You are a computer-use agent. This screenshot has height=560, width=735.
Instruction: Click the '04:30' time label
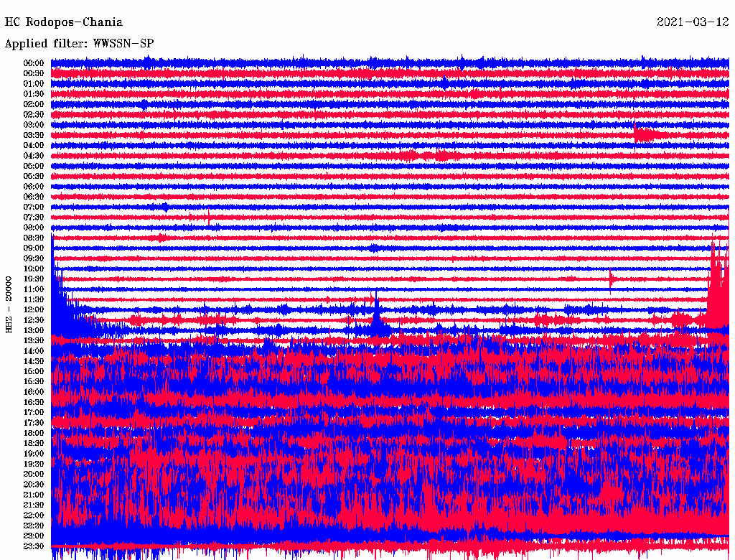click(x=34, y=156)
